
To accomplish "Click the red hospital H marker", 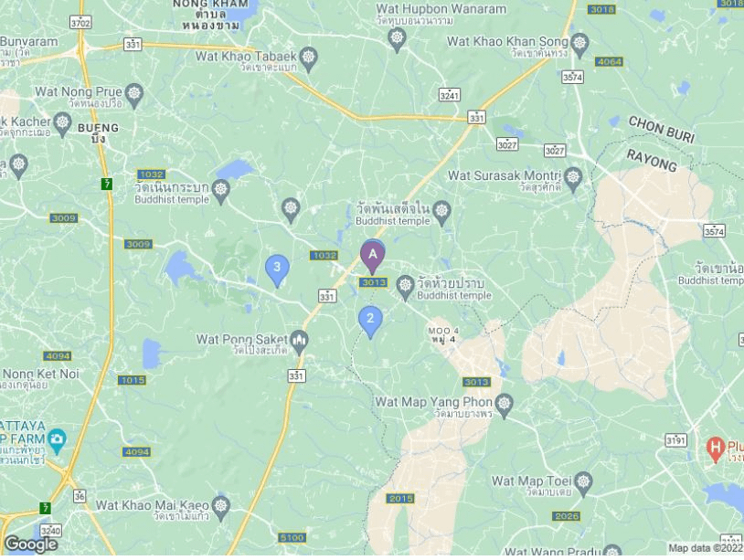I will [715, 450].
